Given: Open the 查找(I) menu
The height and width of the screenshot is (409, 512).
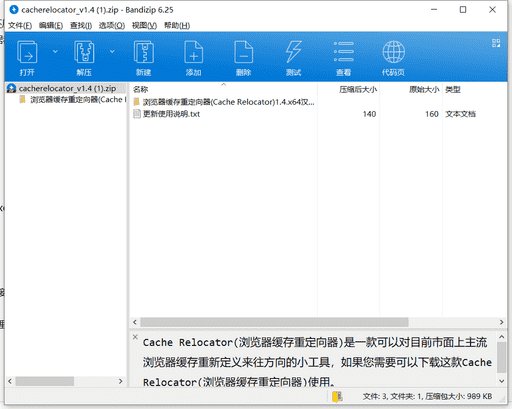Looking at the screenshot, I should (81, 25).
